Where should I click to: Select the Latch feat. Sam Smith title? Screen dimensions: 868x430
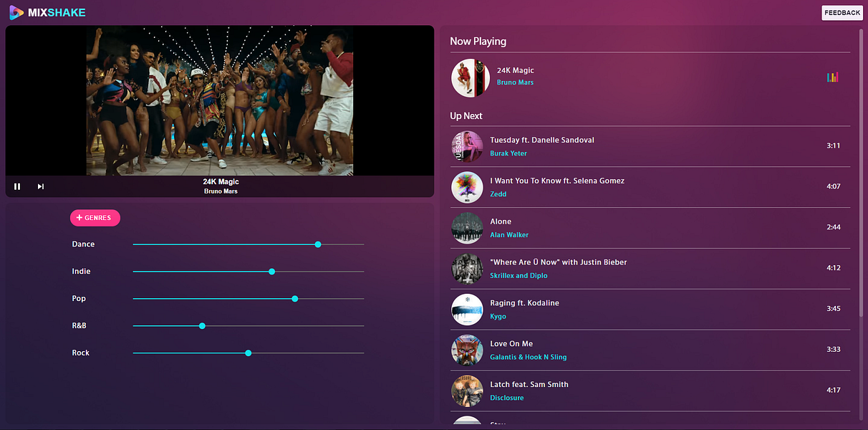pyautogui.click(x=529, y=385)
